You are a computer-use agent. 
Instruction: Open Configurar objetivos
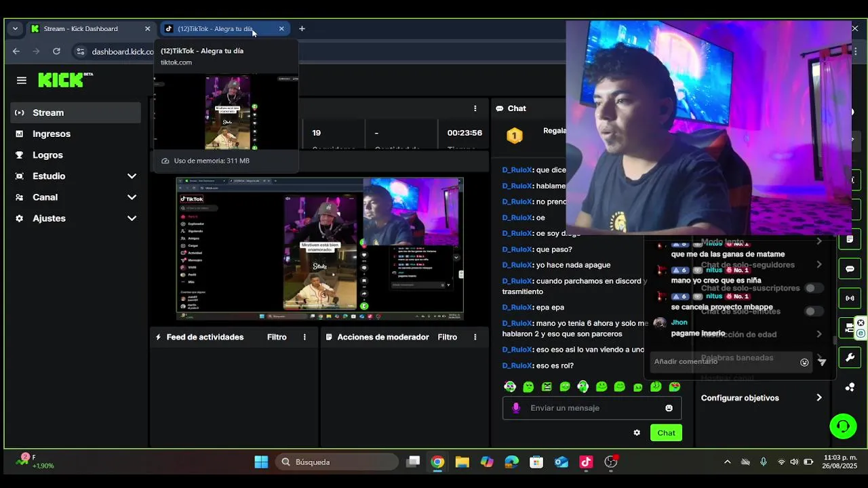pos(762,398)
